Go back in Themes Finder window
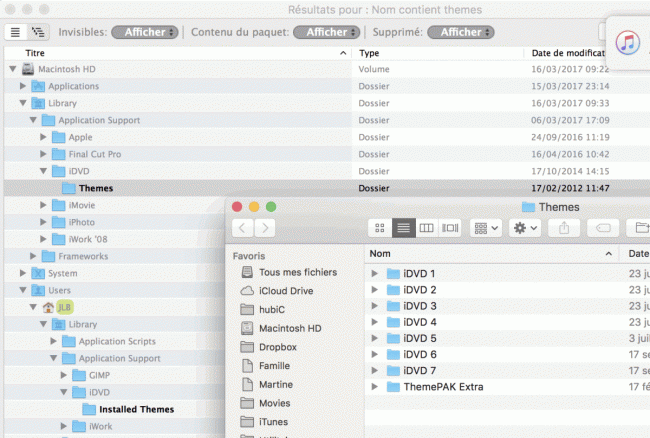The width and height of the screenshot is (650, 438). (x=243, y=227)
